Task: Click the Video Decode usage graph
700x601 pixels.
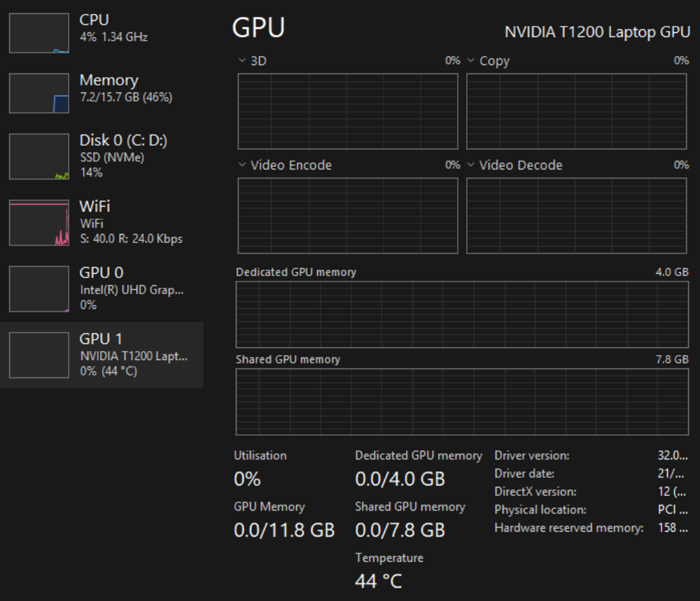Action: pyautogui.click(x=576, y=216)
